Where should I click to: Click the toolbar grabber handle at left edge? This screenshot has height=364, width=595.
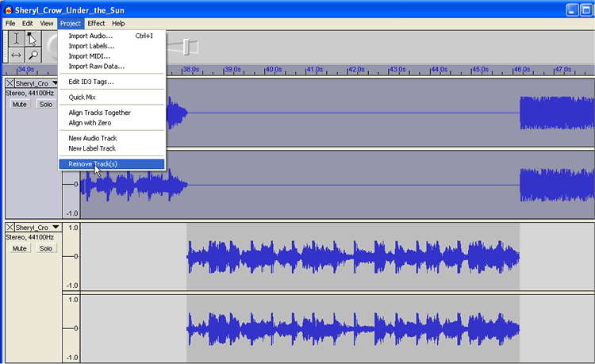pos(6,47)
